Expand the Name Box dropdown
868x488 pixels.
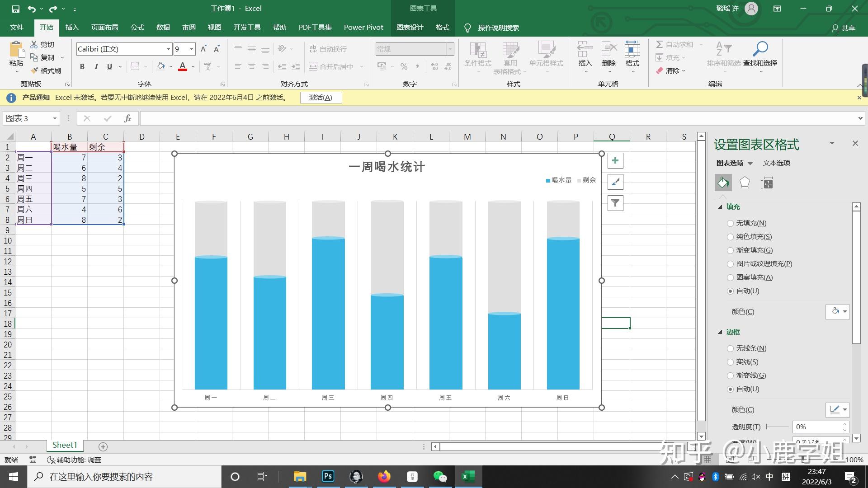tap(55, 118)
